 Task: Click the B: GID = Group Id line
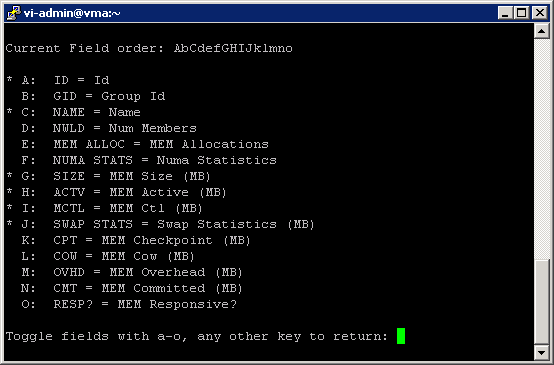coord(93,96)
